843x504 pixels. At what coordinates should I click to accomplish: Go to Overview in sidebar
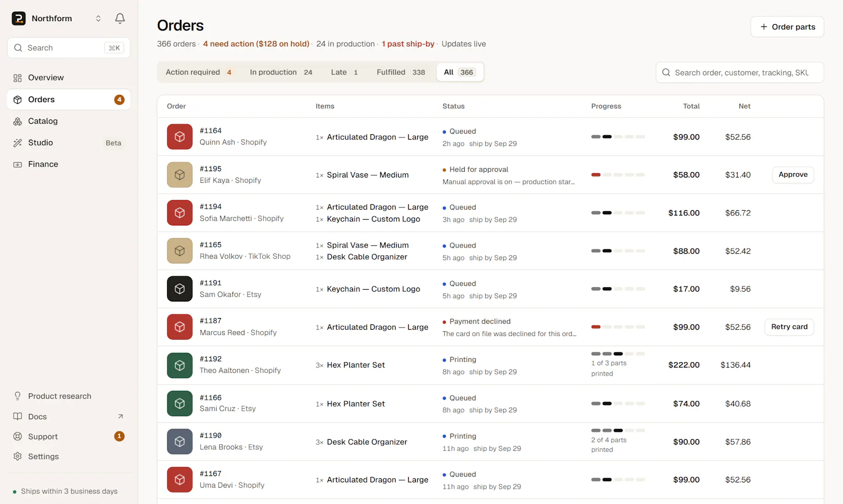[68, 78]
